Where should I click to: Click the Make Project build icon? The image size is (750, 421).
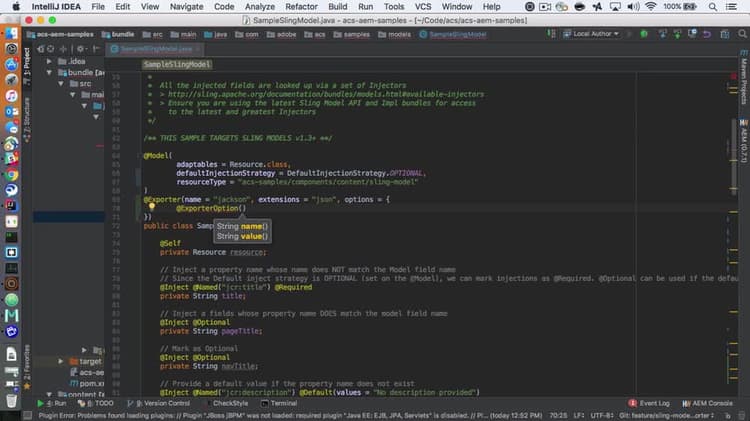click(x=551, y=34)
